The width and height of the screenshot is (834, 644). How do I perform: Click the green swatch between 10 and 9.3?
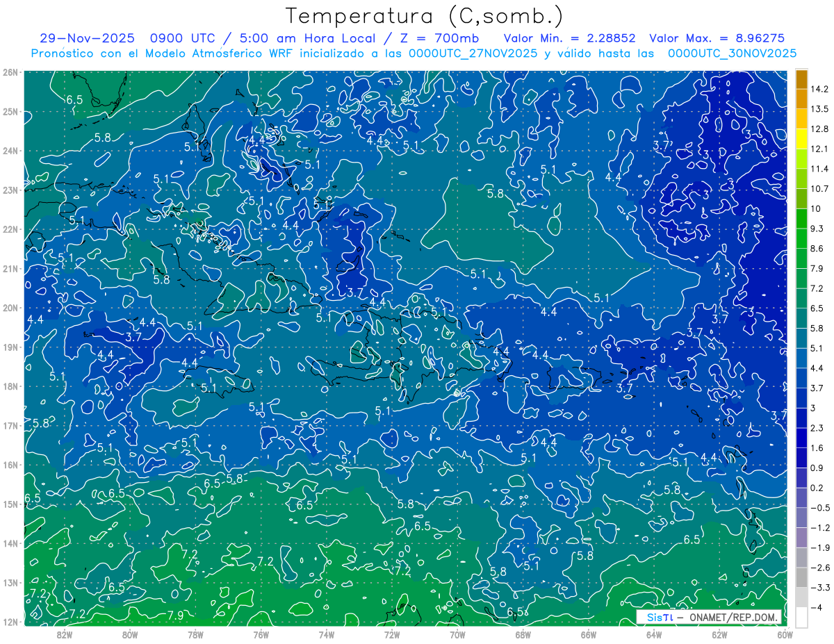pyautogui.click(x=801, y=219)
